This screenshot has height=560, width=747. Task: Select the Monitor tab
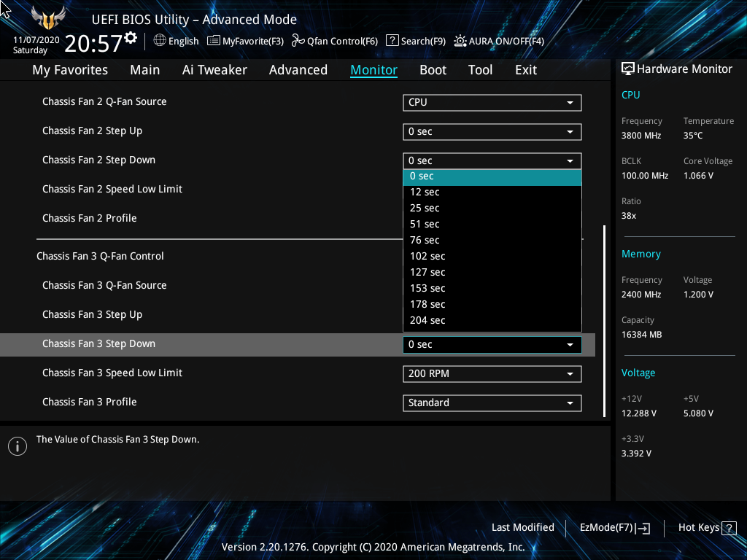pos(374,70)
